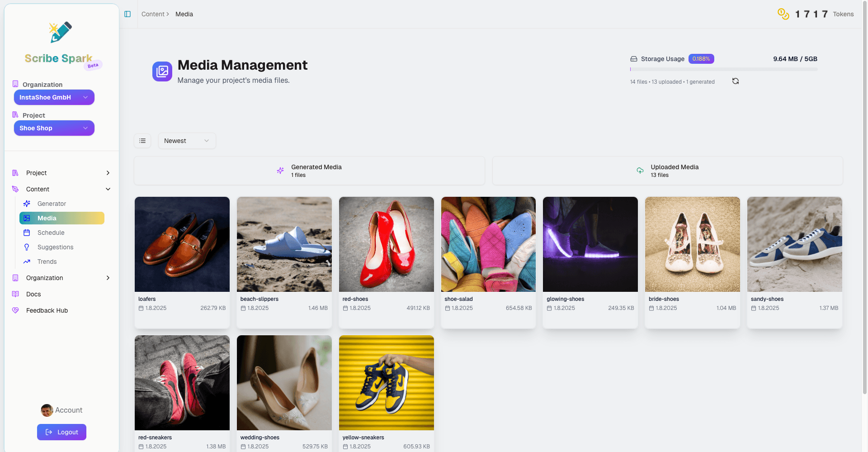Open the Schedule calendar section

(51, 233)
